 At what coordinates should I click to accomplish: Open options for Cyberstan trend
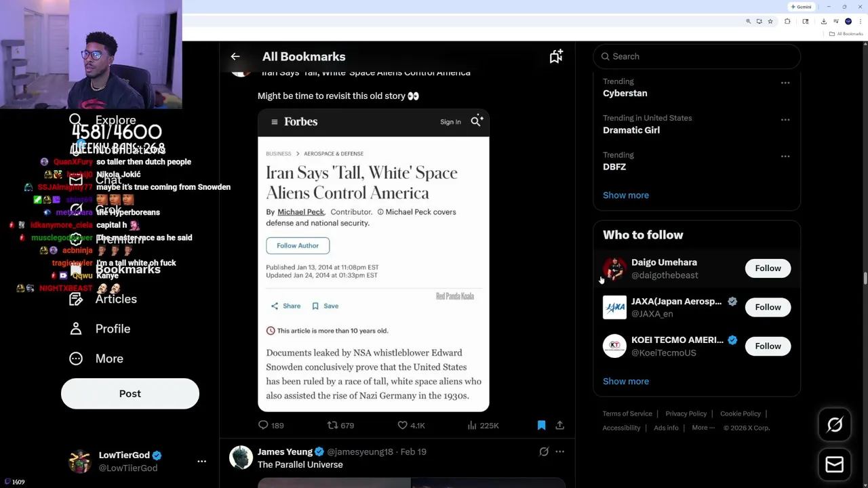point(785,83)
